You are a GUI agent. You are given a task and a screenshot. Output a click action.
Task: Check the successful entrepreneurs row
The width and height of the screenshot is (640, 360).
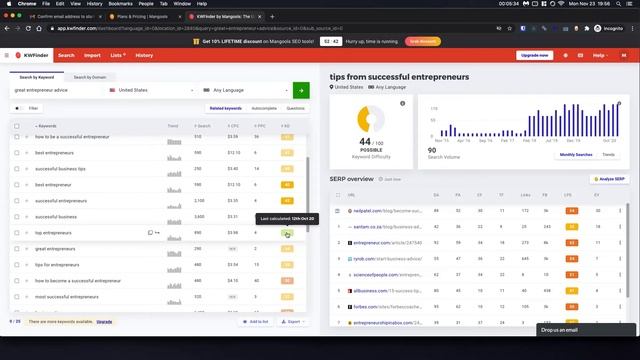click(x=17, y=201)
